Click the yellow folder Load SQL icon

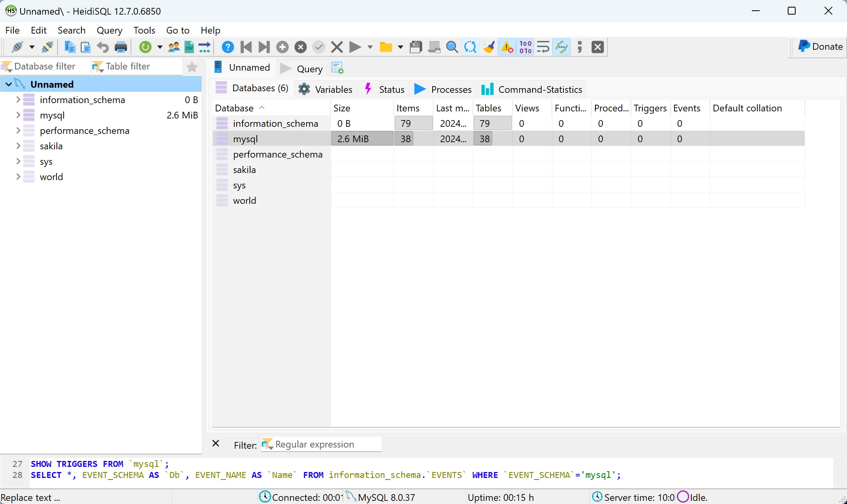[x=386, y=47]
